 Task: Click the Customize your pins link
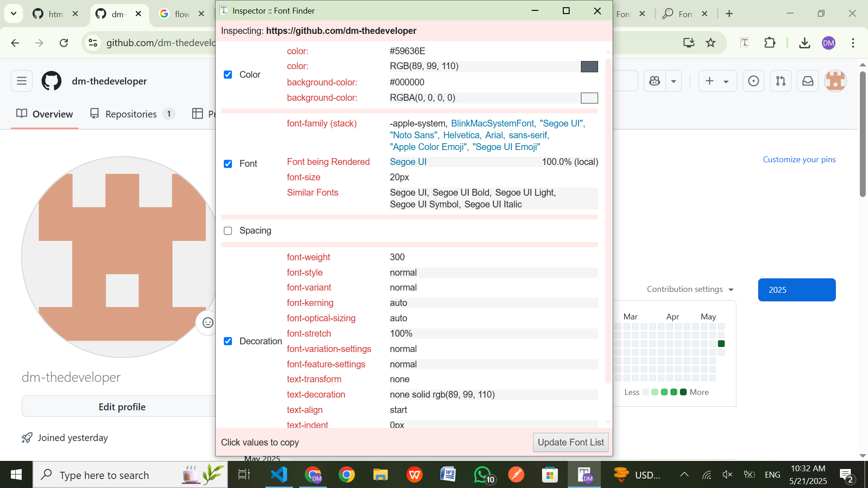[799, 160]
